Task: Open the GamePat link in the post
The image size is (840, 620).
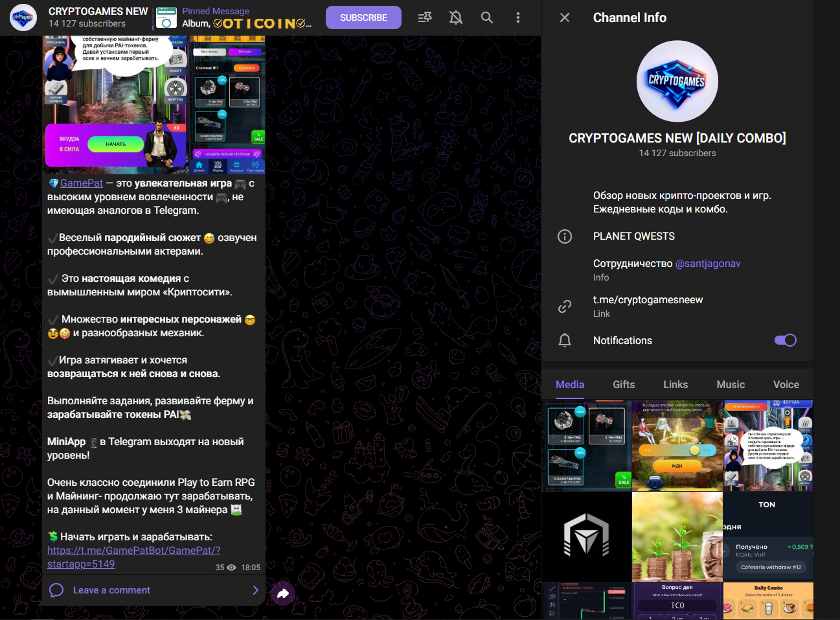Action: click(82, 183)
